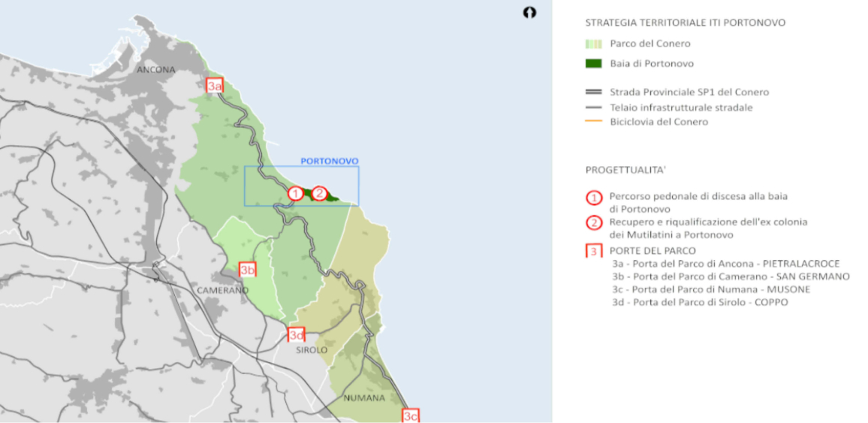Select the 3a marker near Ancona on map
The height and width of the screenshot is (423, 868).
click(x=215, y=86)
